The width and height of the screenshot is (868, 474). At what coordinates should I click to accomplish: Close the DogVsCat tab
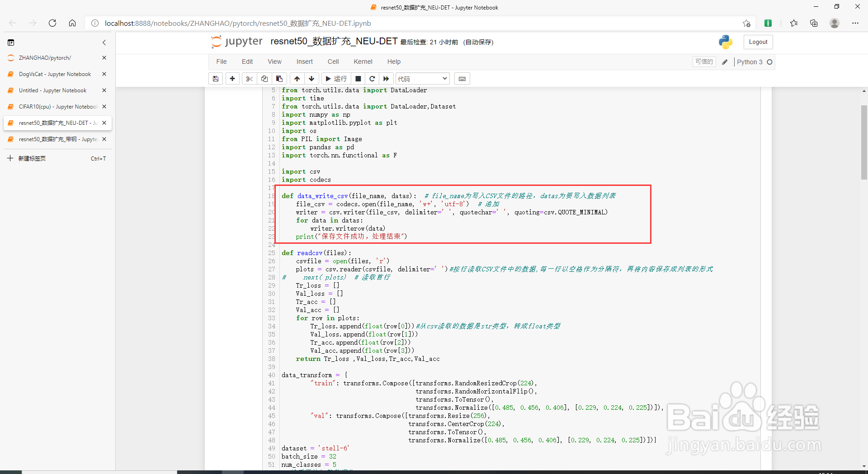tap(104, 74)
